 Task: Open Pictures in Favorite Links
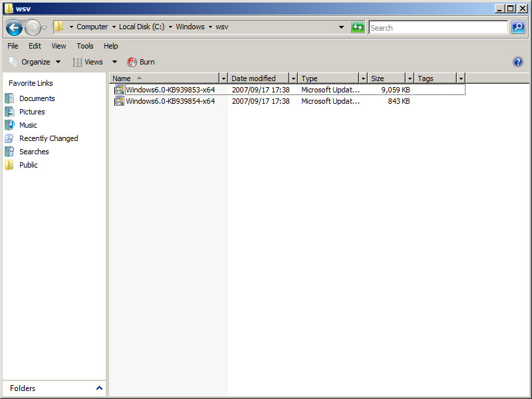[x=32, y=112]
